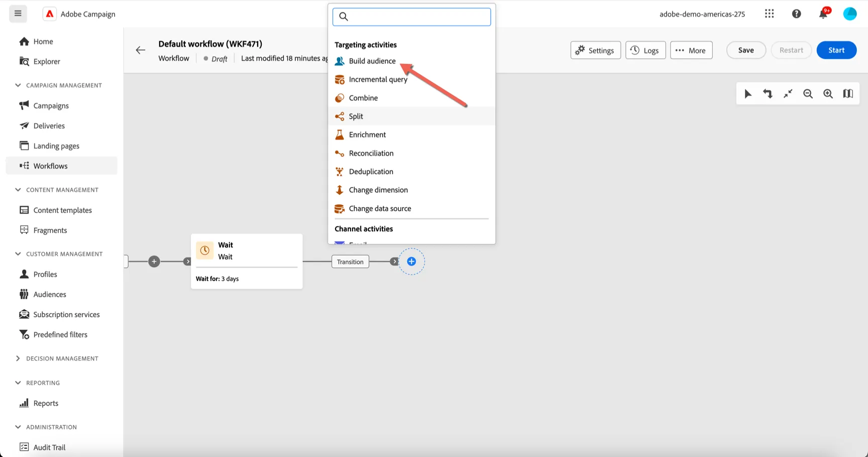This screenshot has width=868, height=457.
Task: Choose Enrichment activity
Action: pyautogui.click(x=411, y=135)
